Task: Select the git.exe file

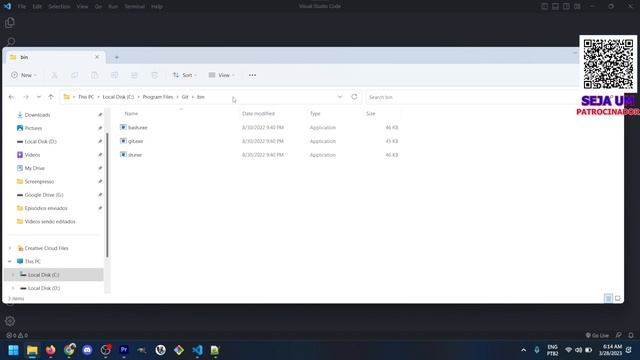Action: (136, 141)
